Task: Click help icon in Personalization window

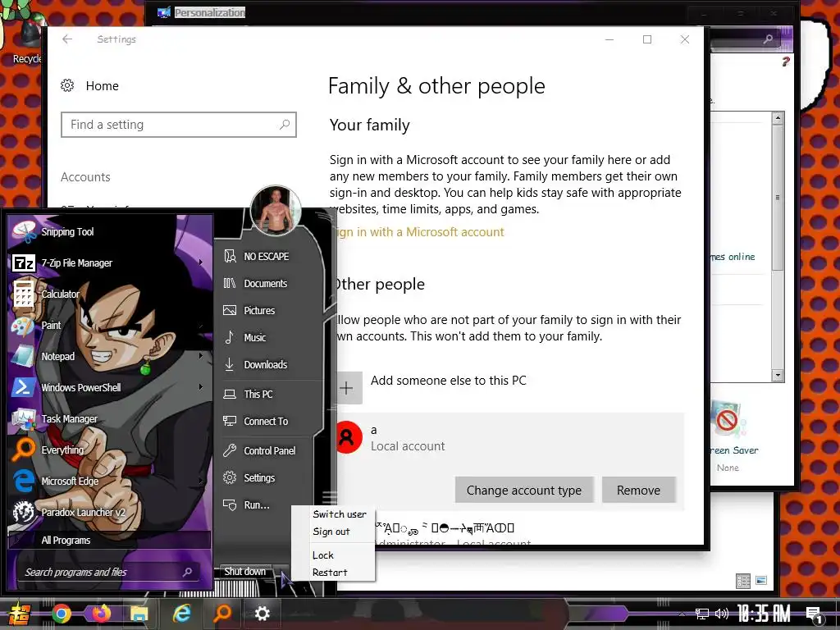Action: (785, 62)
